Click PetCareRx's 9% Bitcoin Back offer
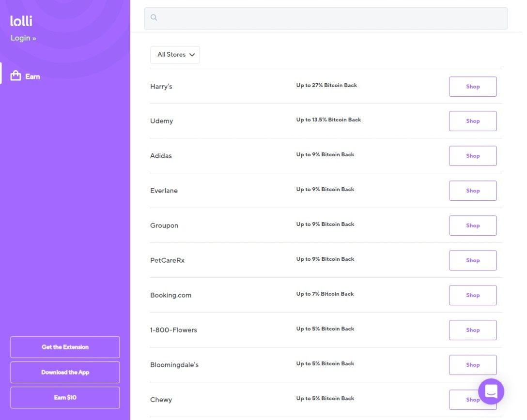527x420 pixels. (x=325, y=259)
